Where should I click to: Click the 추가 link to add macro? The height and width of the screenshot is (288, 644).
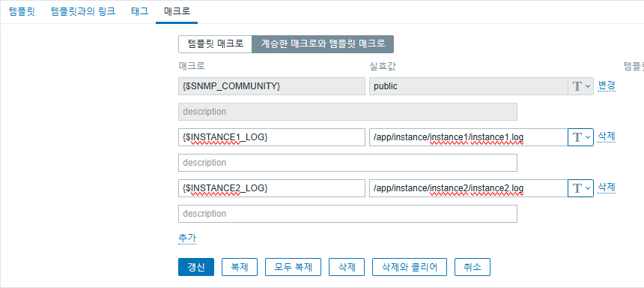coord(187,238)
